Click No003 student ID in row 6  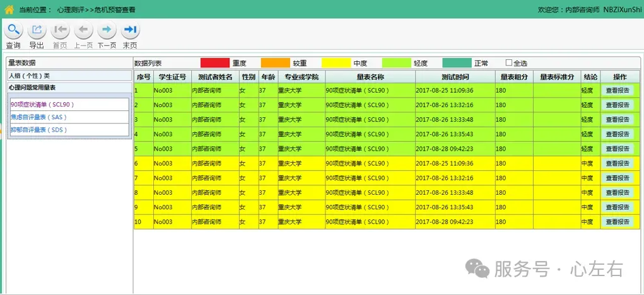coord(163,163)
